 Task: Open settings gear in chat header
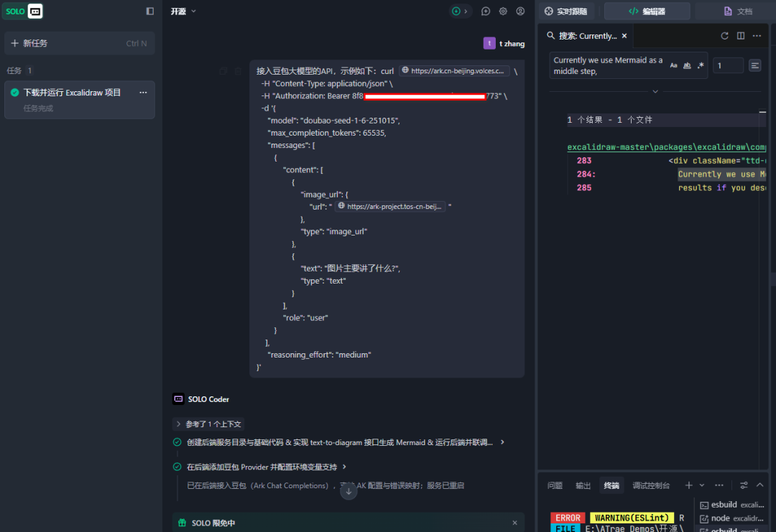503,11
